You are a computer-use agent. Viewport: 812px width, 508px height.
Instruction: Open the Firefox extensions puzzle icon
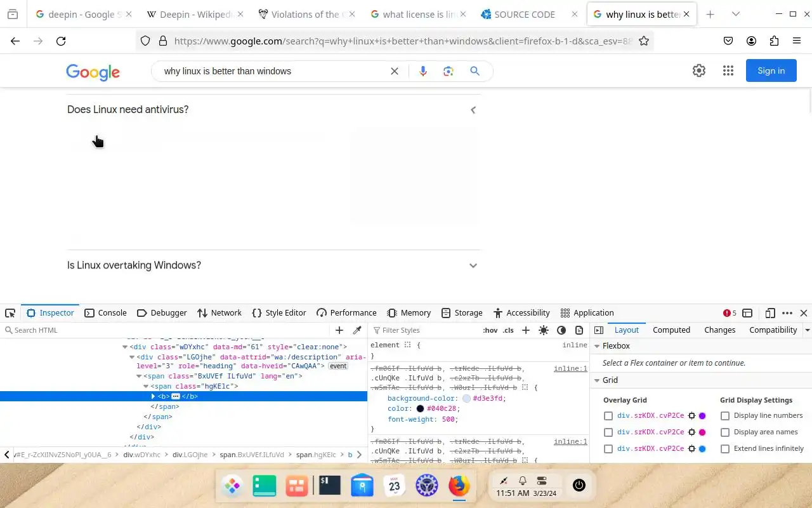pyautogui.click(x=774, y=41)
